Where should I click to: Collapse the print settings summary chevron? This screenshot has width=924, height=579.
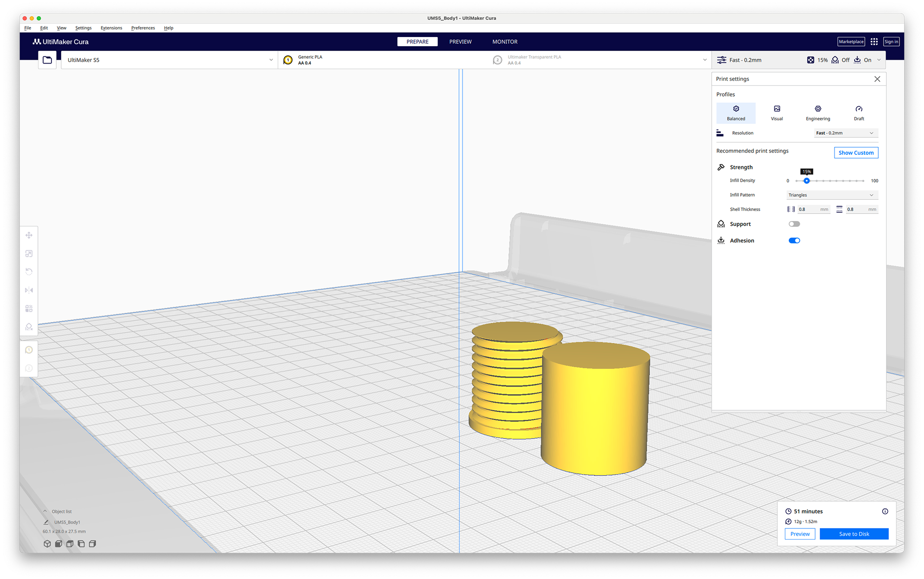tap(879, 60)
